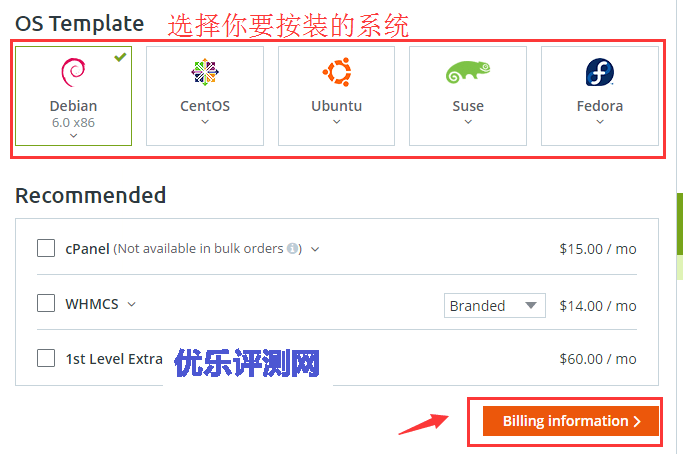The image size is (683, 454).
Task: Open the Fedora version chevron
Action: pos(600,122)
